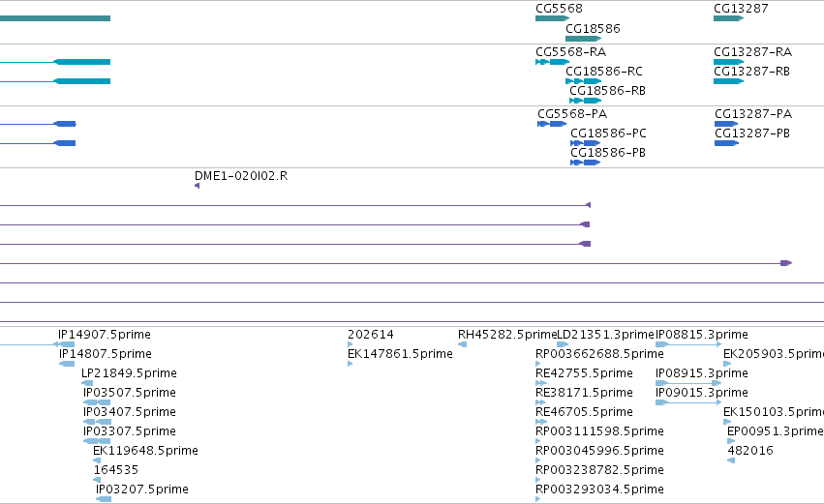Click the CG18586-RC label text

(x=604, y=72)
